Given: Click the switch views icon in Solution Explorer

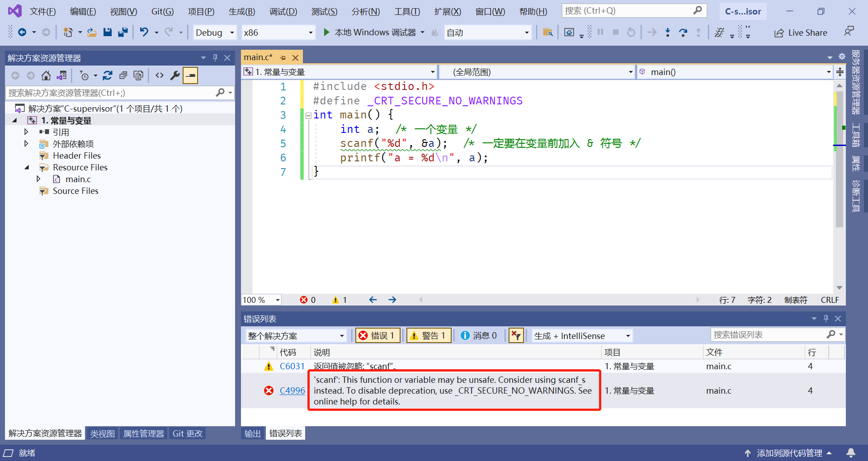Looking at the screenshot, I should click(61, 75).
